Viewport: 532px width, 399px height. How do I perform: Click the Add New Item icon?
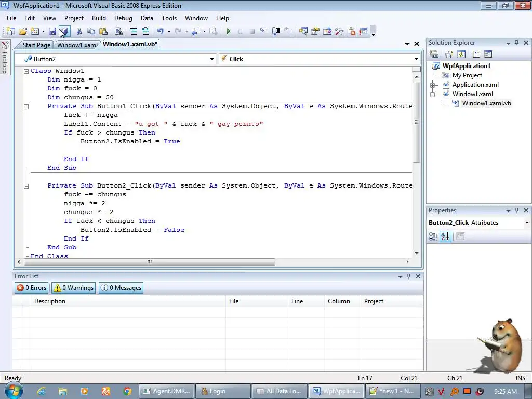click(35, 31)
